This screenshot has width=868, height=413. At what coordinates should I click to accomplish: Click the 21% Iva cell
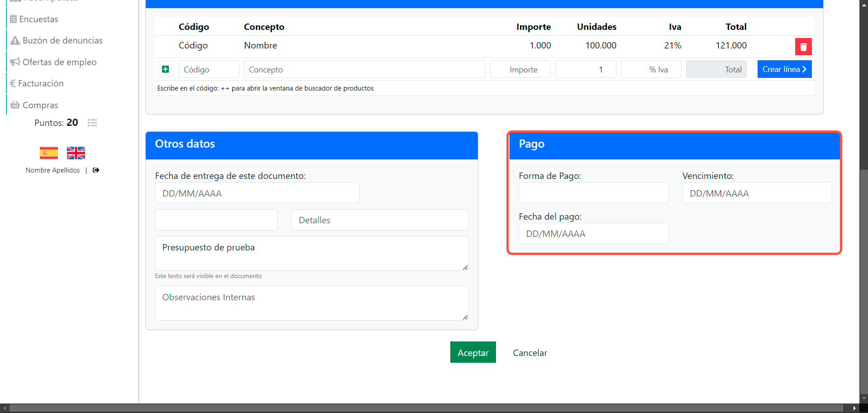672,45
